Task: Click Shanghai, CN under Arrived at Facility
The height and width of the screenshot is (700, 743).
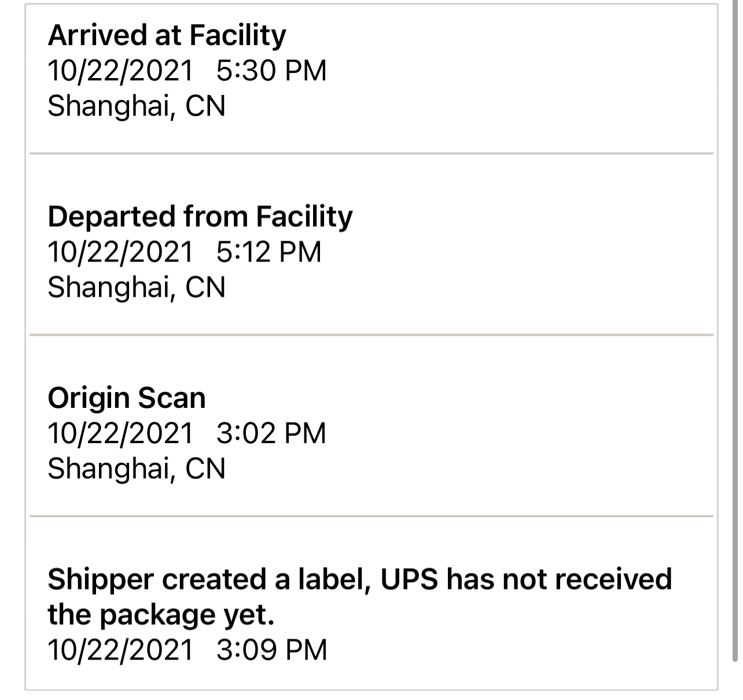Action: tap(136, 106)
